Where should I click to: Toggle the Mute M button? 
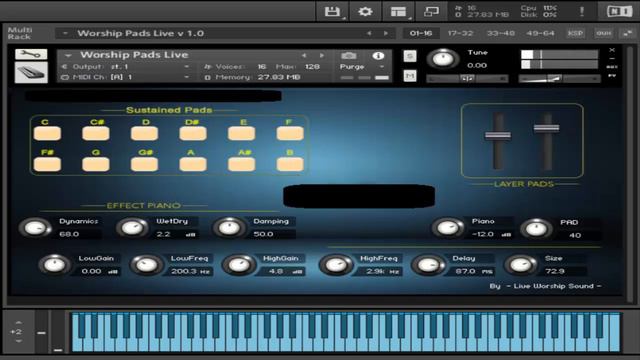pos(410,76)
